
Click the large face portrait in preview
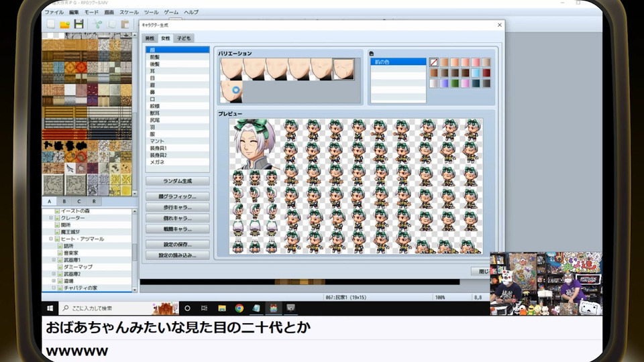click(x=255, y=144)
